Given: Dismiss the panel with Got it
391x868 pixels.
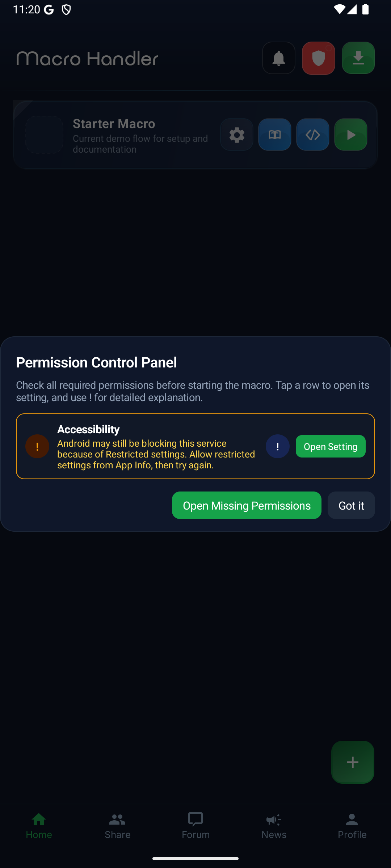Looking at the screenshot, I should [351, 505].
